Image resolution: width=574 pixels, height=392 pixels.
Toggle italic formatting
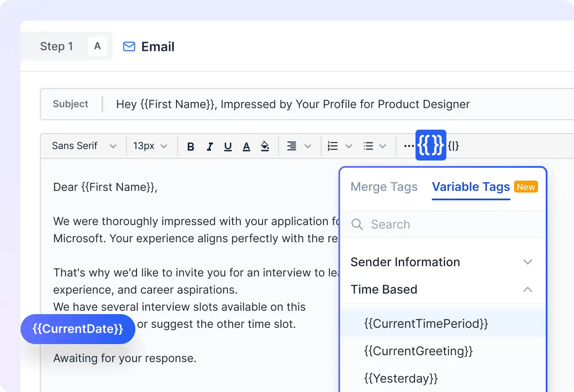click(x=209, y=146)
